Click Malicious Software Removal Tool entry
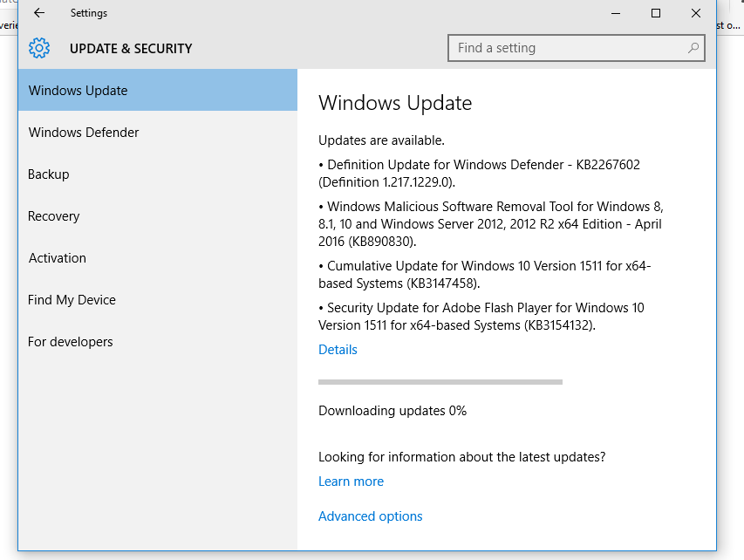The image size is (744, 560). (x=491, y=224)
